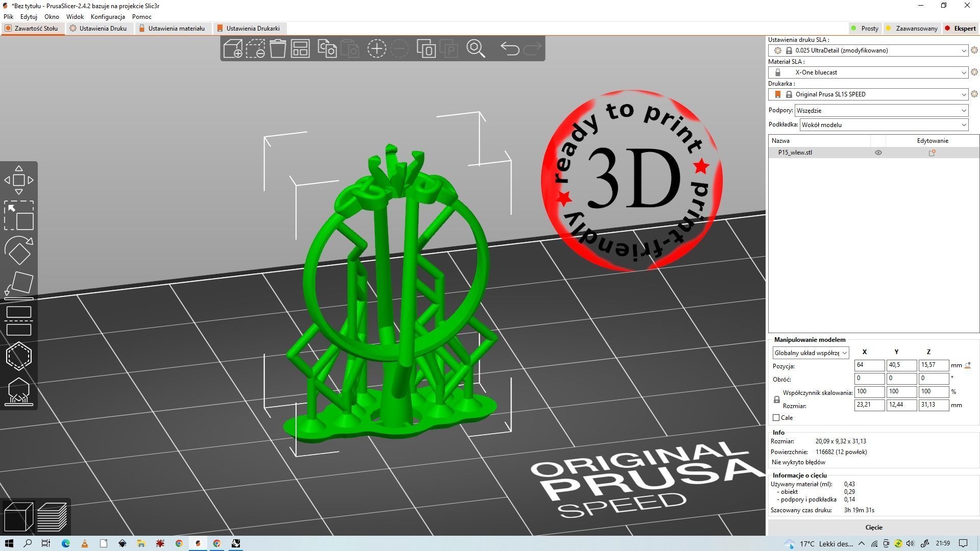980x551 pixels.
Task: Open Microsoft Edge from taskbar
Action: (66, 543)
